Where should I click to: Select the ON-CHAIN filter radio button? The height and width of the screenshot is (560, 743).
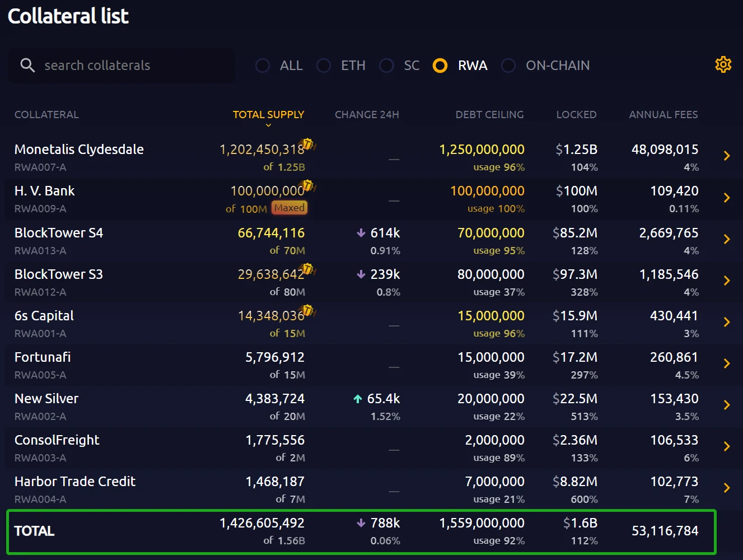coord(508,66)
